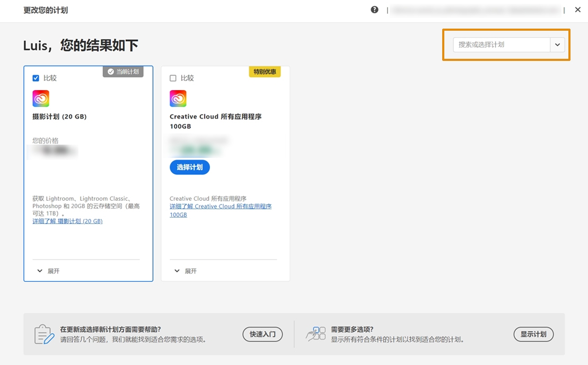588x365 pixels.
Task: Open 详细了解 摄影计划 (20 GB) link
Action: [67, 221]
